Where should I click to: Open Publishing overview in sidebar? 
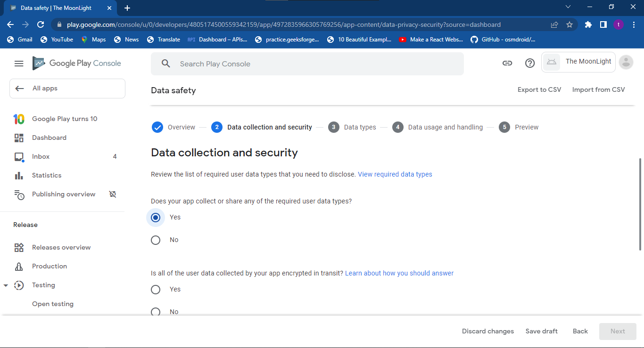(x=64, y=194)
